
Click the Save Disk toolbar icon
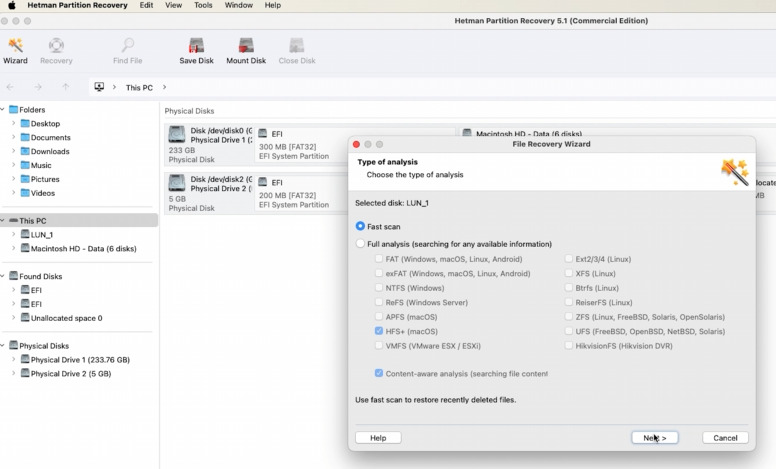[196, 51]
